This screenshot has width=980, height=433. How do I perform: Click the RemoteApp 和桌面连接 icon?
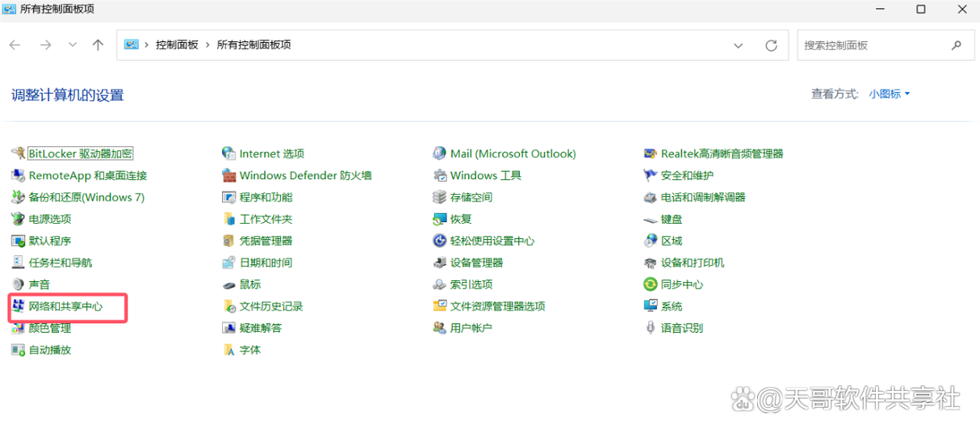tap(18, 175)
